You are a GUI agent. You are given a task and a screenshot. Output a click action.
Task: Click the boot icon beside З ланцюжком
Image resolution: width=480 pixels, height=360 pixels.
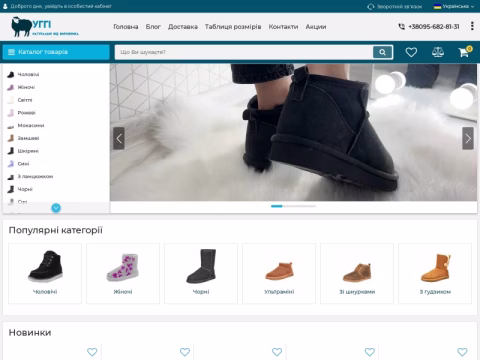pos(11,177)
